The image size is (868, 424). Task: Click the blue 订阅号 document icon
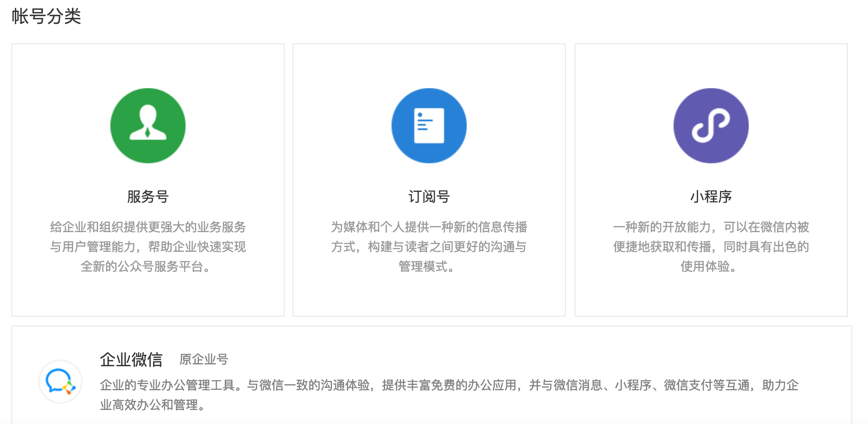pyautogui.click(x=429, y=126)
